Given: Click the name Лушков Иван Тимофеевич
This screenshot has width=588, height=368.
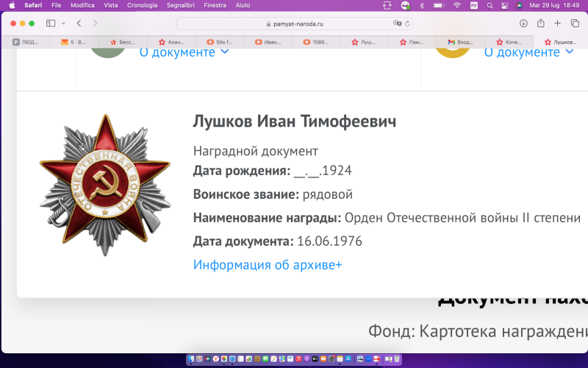Looking at the screenshot, I should click(x=295, y=121).
